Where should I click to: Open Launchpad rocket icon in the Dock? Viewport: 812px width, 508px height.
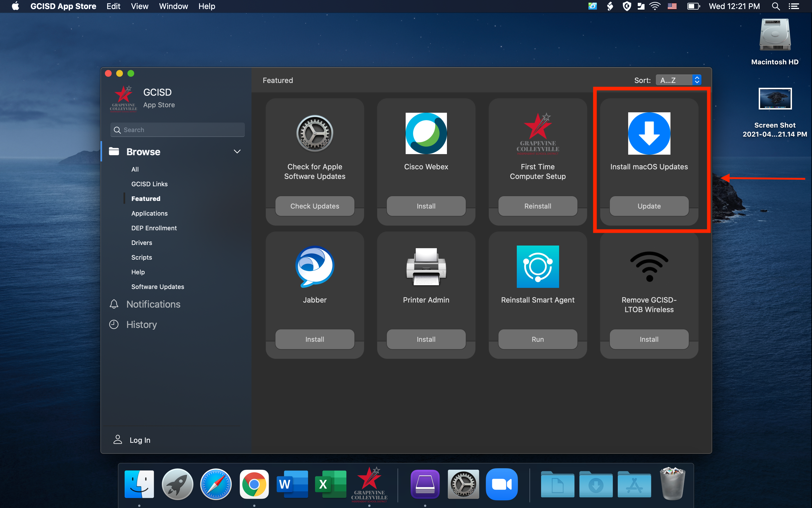click(178, 484)
